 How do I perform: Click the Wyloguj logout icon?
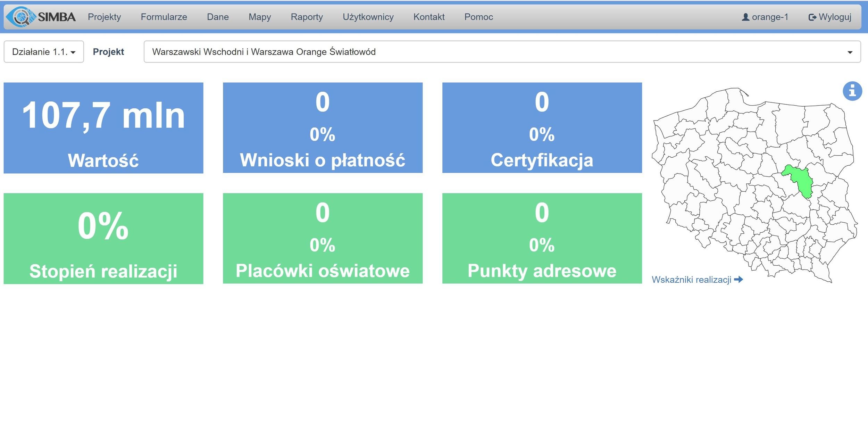(812, 17)
